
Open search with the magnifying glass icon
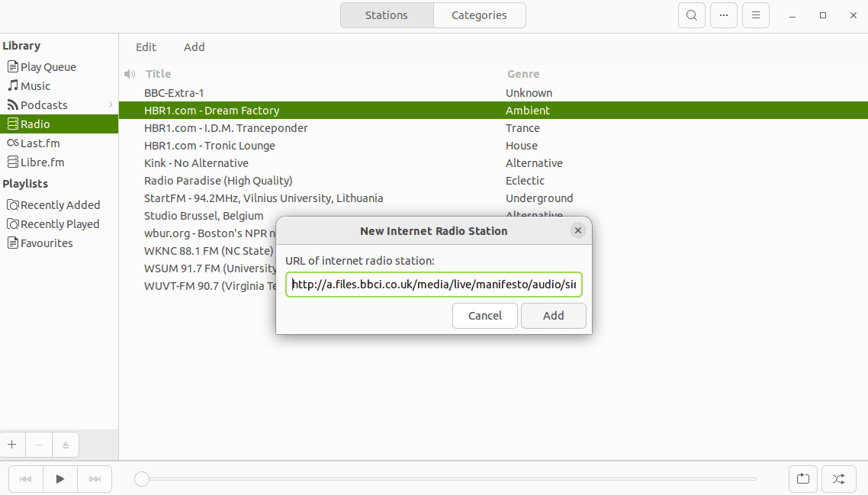click(x=691, y=14)
